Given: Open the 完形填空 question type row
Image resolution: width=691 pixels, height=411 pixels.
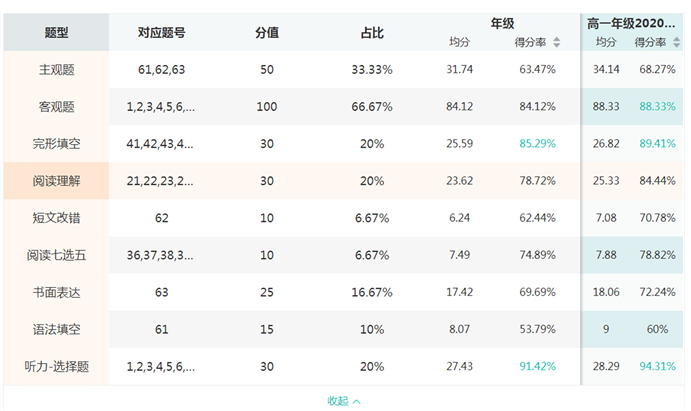Looking at the screenshot, I should click(x=57, y=144).
